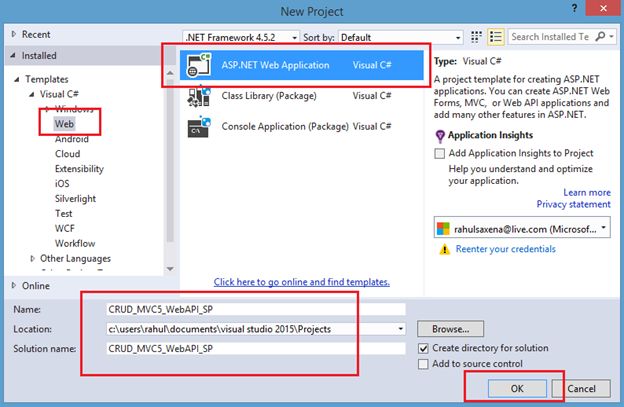Image resolution: width=624 pixels, height=407 pixels.
Task: Expand the Other Languages node
Action: click(x=33, y=259)
